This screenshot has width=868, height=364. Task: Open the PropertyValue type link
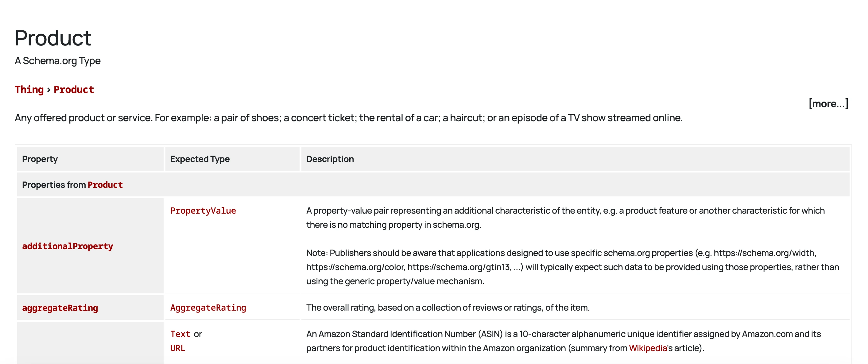(203, 211)
